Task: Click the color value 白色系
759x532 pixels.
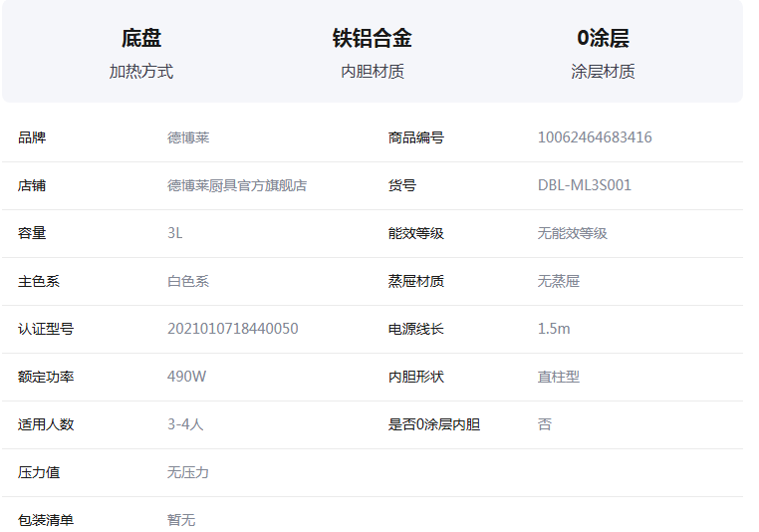Action: 188,281
